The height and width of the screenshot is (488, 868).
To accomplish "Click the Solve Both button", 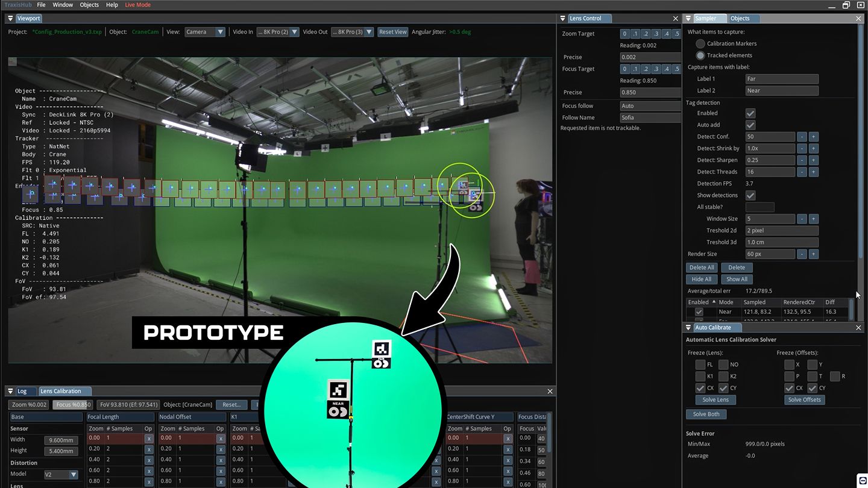I will [x=706, y=414].
